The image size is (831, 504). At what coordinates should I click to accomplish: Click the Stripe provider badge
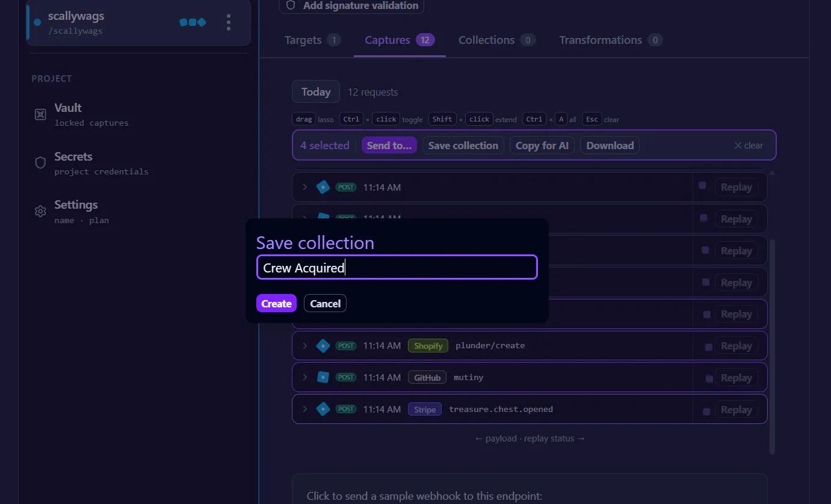click(425, 410)
